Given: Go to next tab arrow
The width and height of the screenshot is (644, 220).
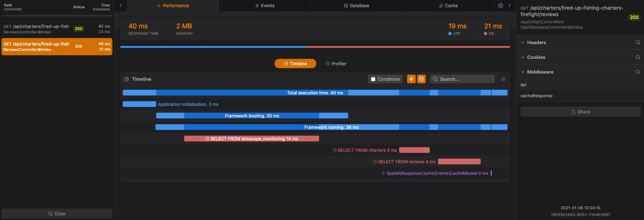Looking at the screenshot, I should 509,5.
